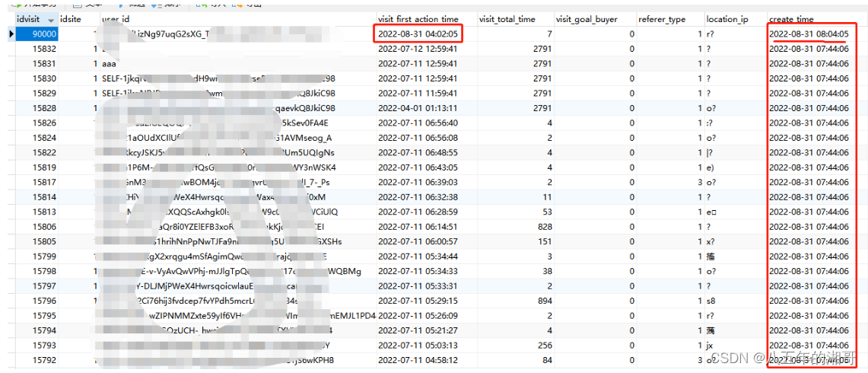Select the idvisit cell 90000
This screenshot has height=373, width=868.
click(x=36, y=33)
